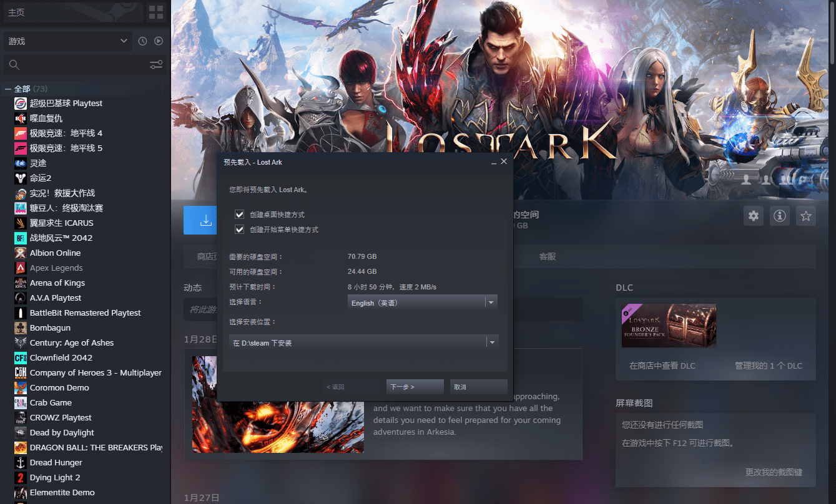Viewport: 836px width, 504px height.
Task: Click the 动态 activity post input
Action: (x=383, y=309)
